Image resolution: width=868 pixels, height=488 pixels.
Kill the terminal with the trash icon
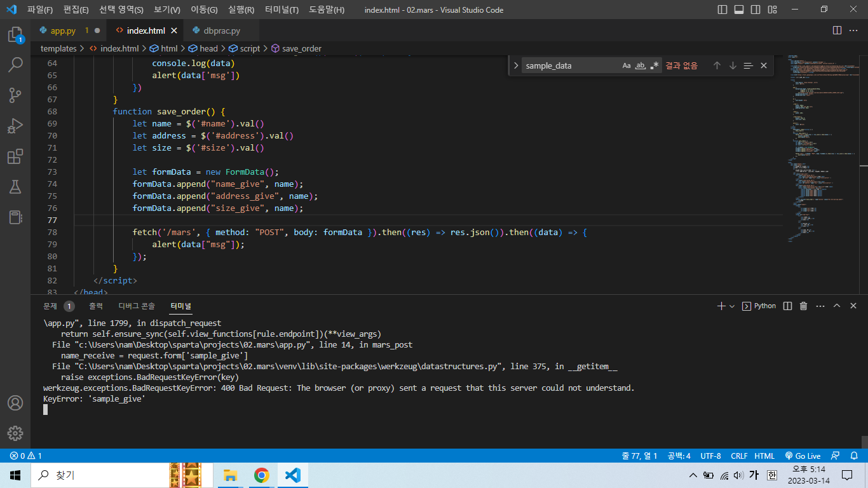[803, 306]
